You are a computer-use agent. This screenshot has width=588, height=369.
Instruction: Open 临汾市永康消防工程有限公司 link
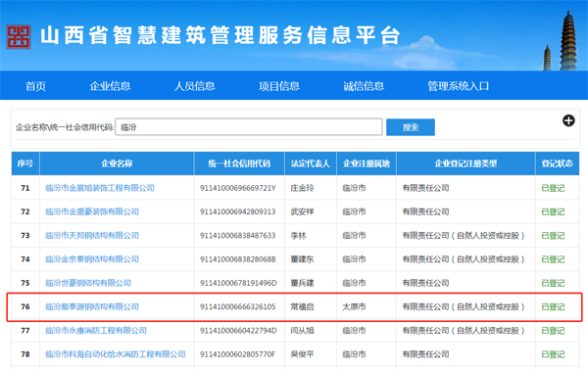pyautogui.click(x=96, y=331)
